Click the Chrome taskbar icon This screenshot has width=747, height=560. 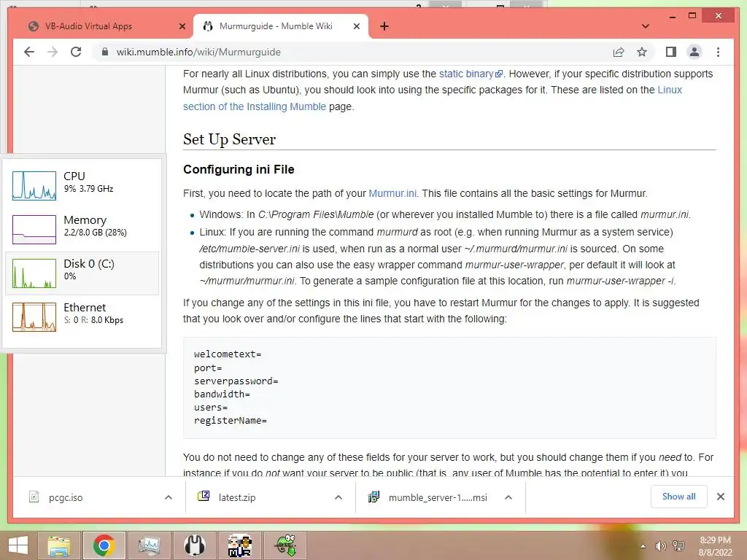104,545
